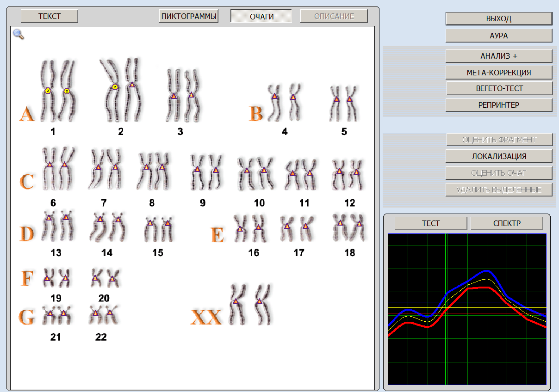Launch АНАЛИЗ + function
The width and height of the screenshot is (559, 392).
coord(499,56)
